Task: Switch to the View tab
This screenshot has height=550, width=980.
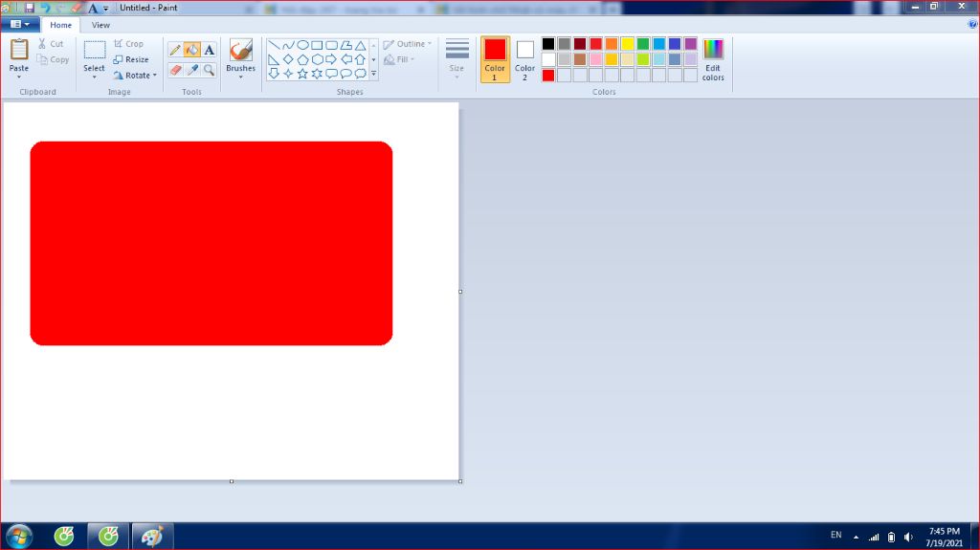Action: 100,25
